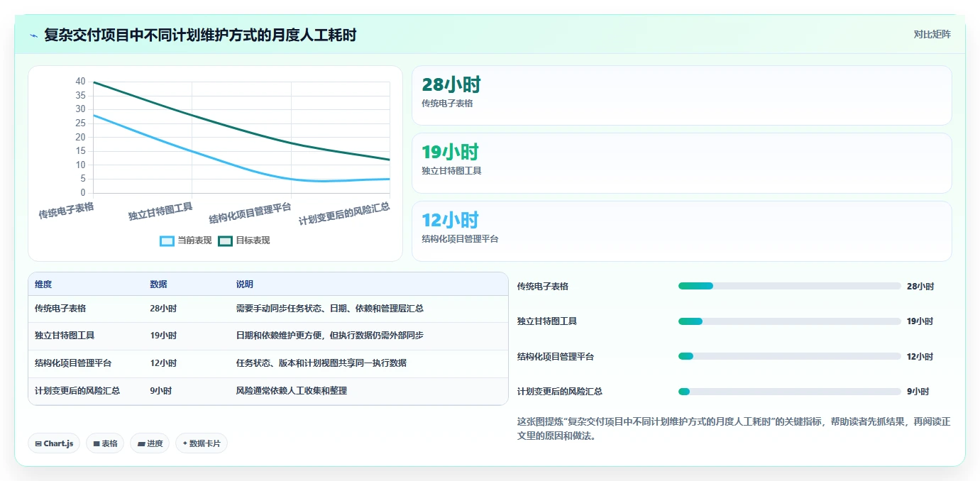This screenshot has width=980, height=481.
Task: Click the 结构化项目管理平台 x-axis label on the chart
Action: point(250,213)
